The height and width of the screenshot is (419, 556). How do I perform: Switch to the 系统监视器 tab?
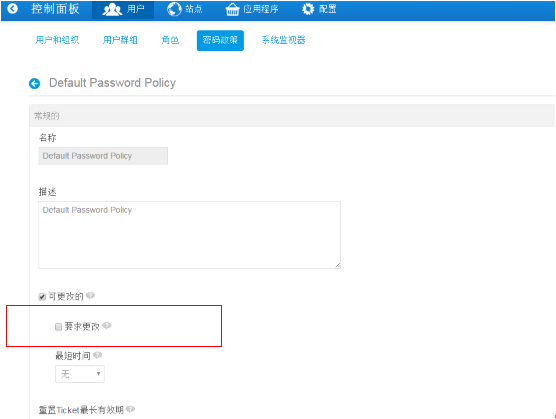coord(284,40)
